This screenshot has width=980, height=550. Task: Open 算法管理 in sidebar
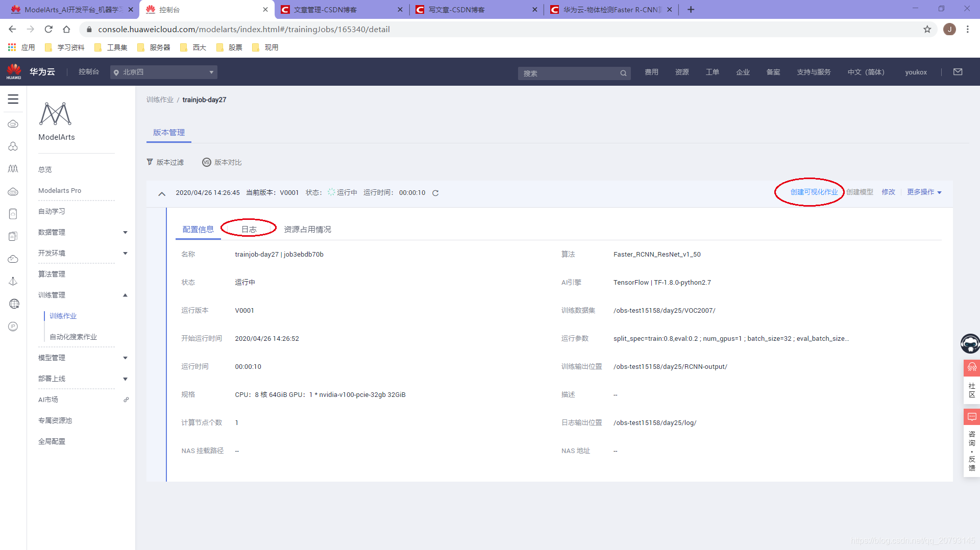[x=52, y=274]
